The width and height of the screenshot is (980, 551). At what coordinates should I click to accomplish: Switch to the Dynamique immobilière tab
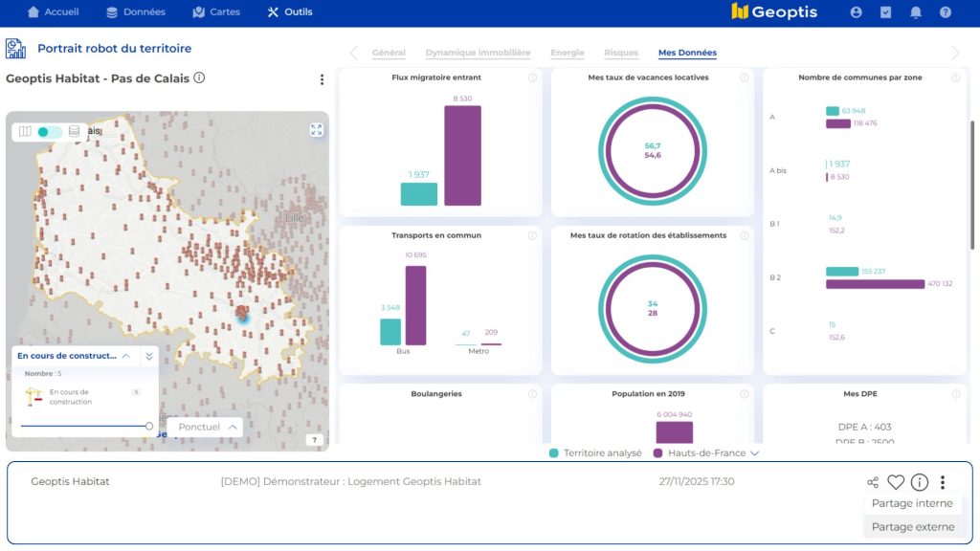pyautogui.click(x=478, y=54)
